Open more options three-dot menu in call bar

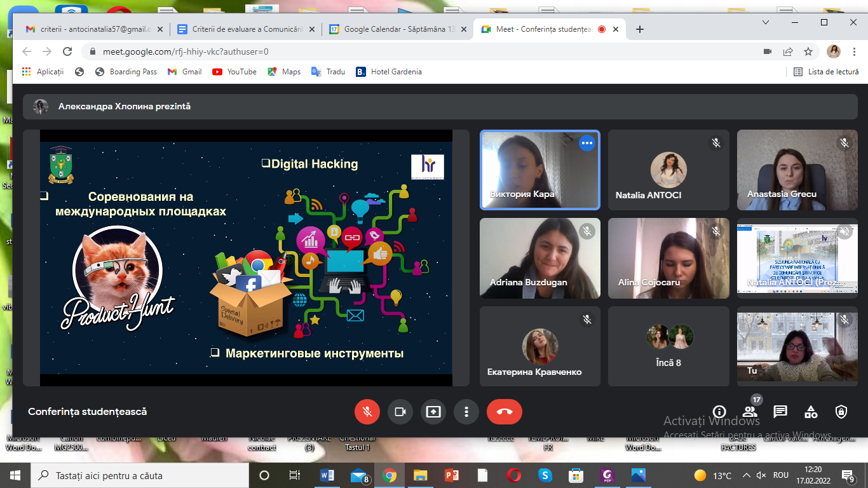(x=466, y=412)
